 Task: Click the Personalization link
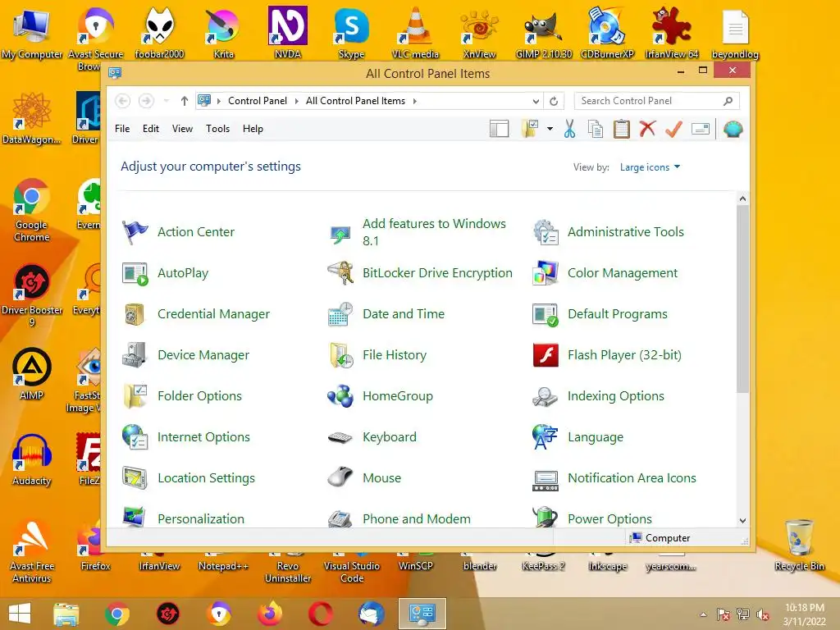pyautogui.click(x=201, y=519)
